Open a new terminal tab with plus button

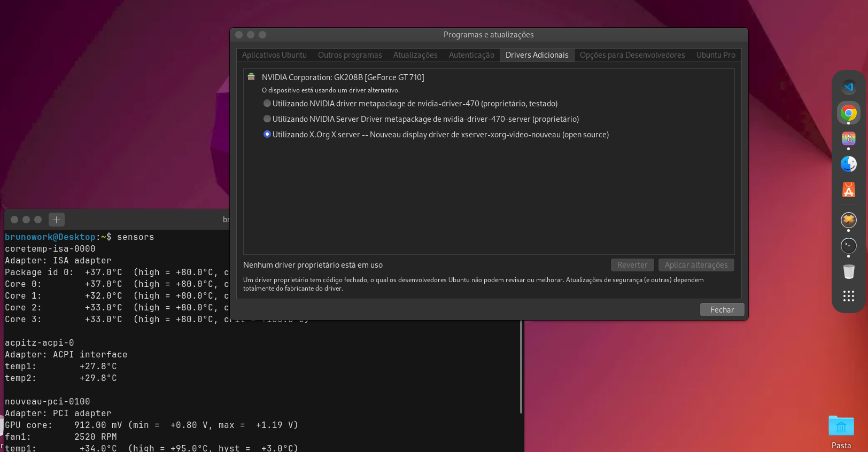[57, 220]
